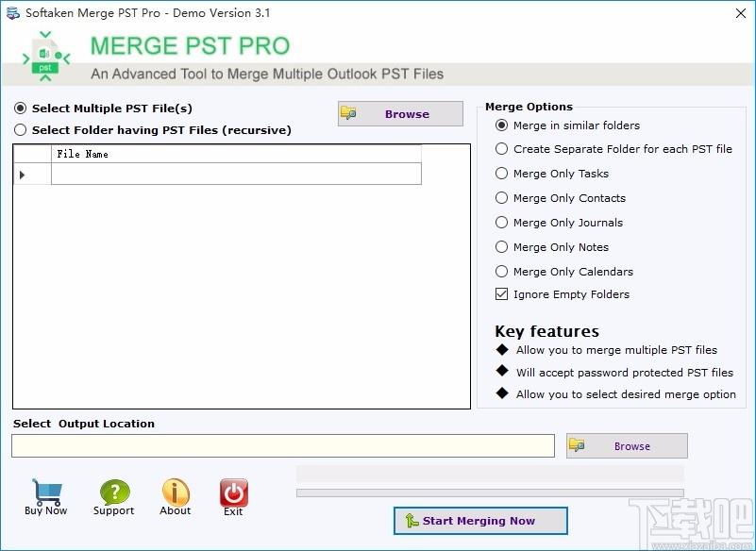Click the app icon in the title bar
756x551 pixels.
(x=13, y=13)
